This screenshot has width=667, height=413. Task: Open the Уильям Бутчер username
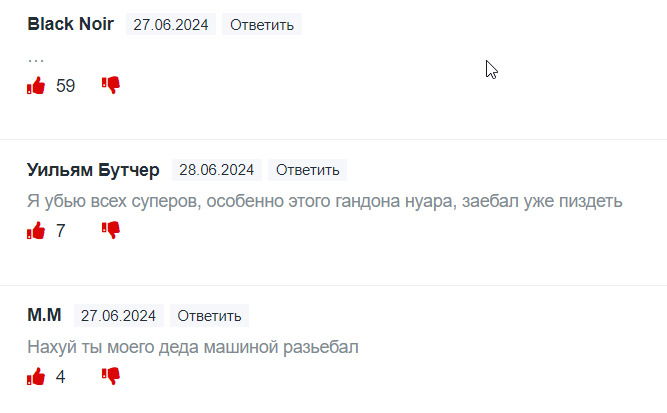click(x=94, y=170)
